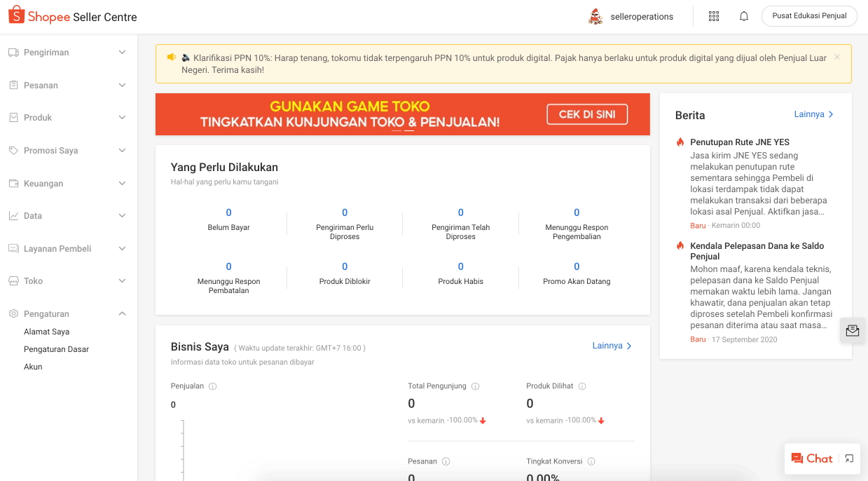Select the first banner carousel indicator
Viewport: 868px width, 481px height.
pos(397,131)
